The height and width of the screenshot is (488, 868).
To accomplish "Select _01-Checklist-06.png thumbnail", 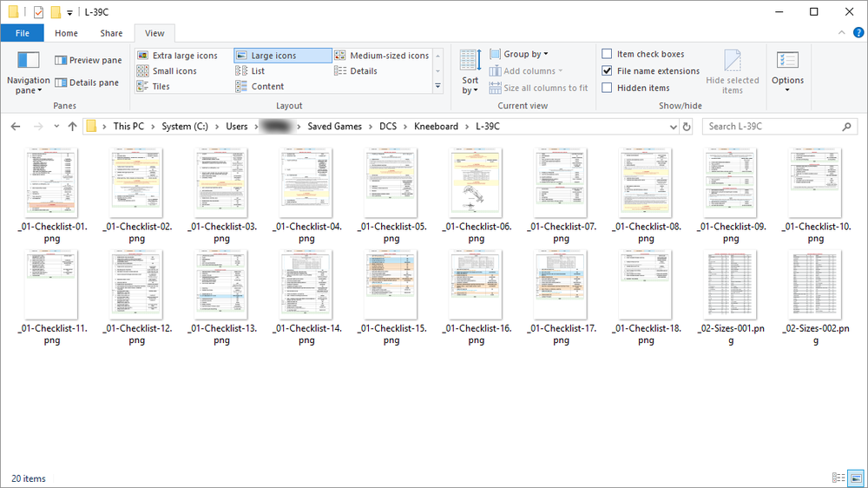I will pyautogui.click(x=476, y=181).
